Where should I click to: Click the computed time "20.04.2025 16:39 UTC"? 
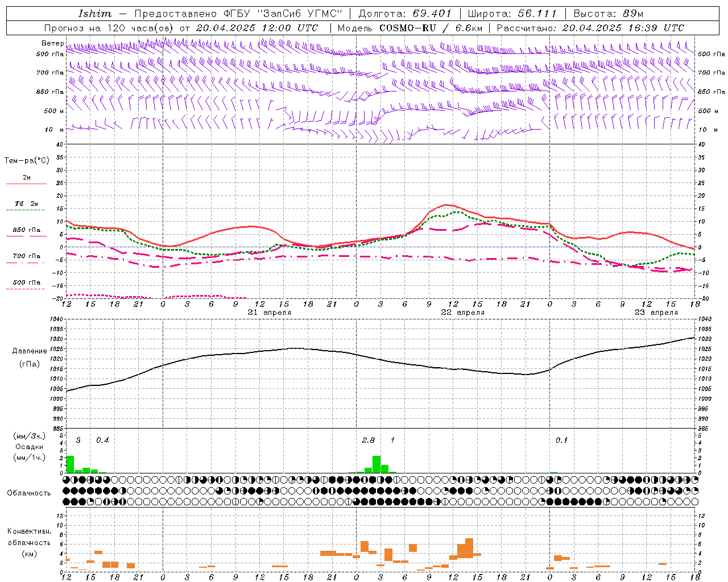(623, 28)
